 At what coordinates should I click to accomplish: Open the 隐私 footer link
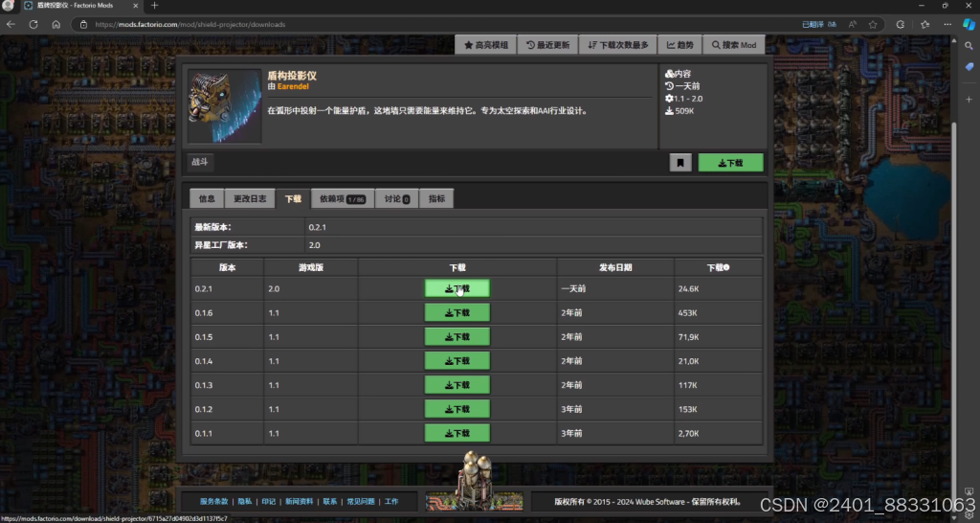(244, 502)
